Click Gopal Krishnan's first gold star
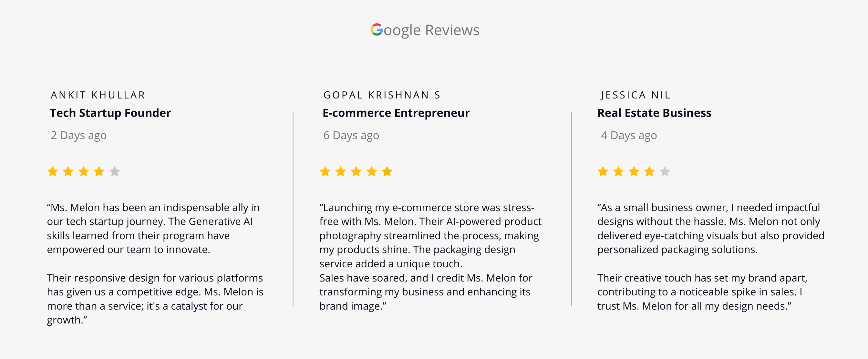This screenshot has width=868, height=359. [x=325, y=171]
